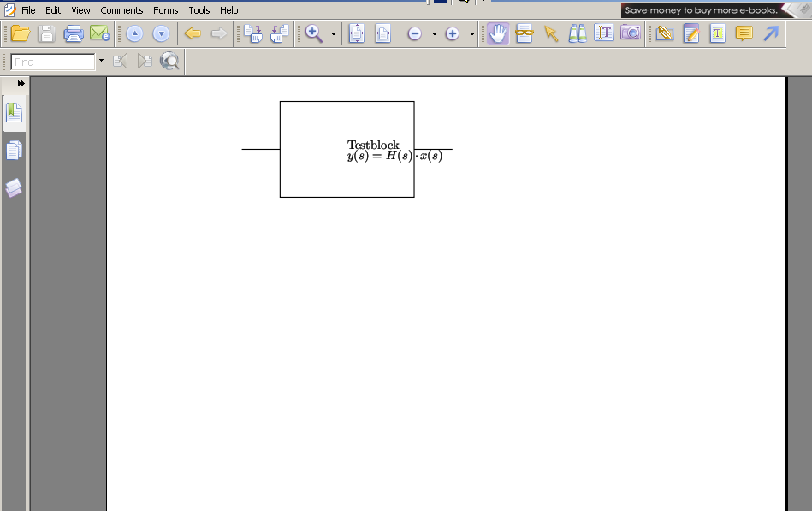Click the Open file icon

click(x=20, y=33)
